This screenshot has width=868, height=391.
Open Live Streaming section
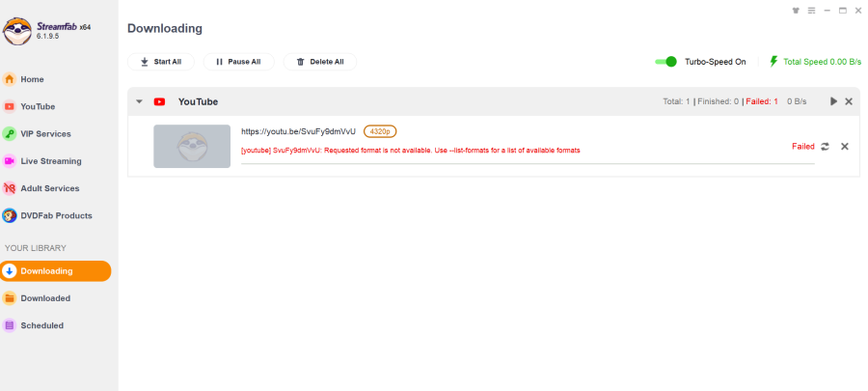51,161
